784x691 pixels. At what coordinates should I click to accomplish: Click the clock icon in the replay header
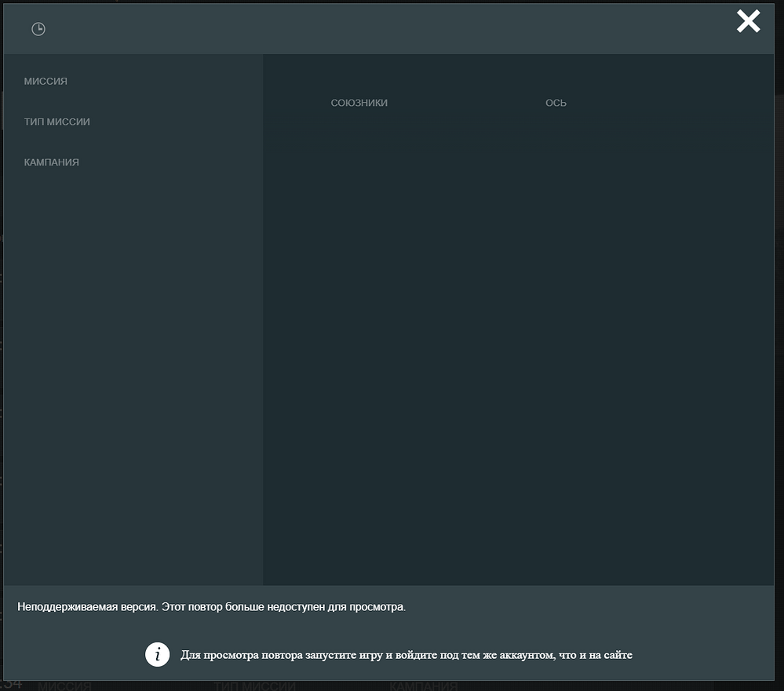tap(38, 29)
